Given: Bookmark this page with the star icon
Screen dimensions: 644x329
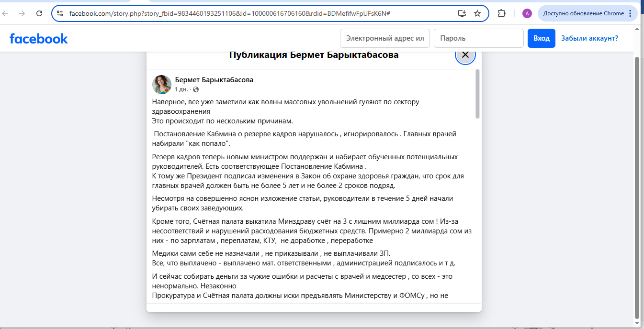Looking at the screenshot, I should point(477,13).
